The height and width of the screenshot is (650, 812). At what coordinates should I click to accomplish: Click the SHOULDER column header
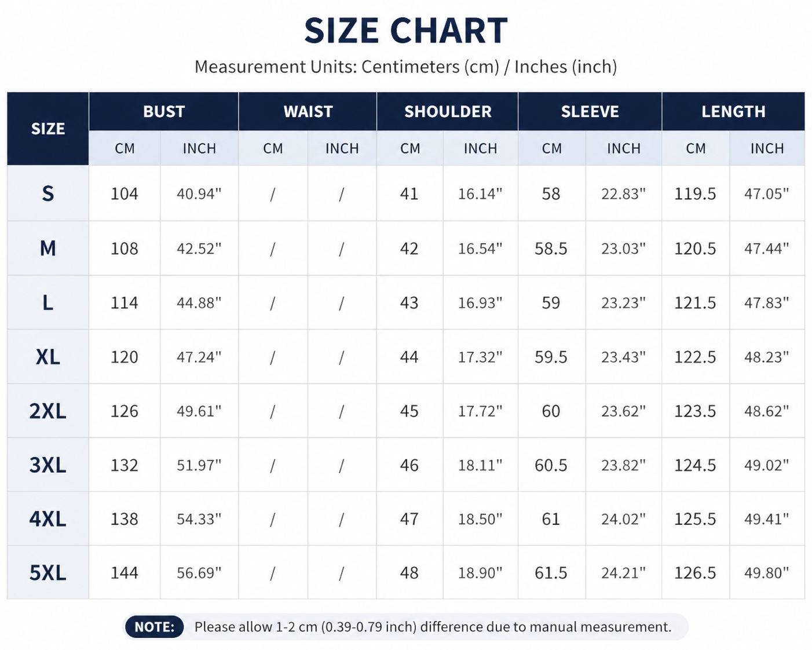447,111
